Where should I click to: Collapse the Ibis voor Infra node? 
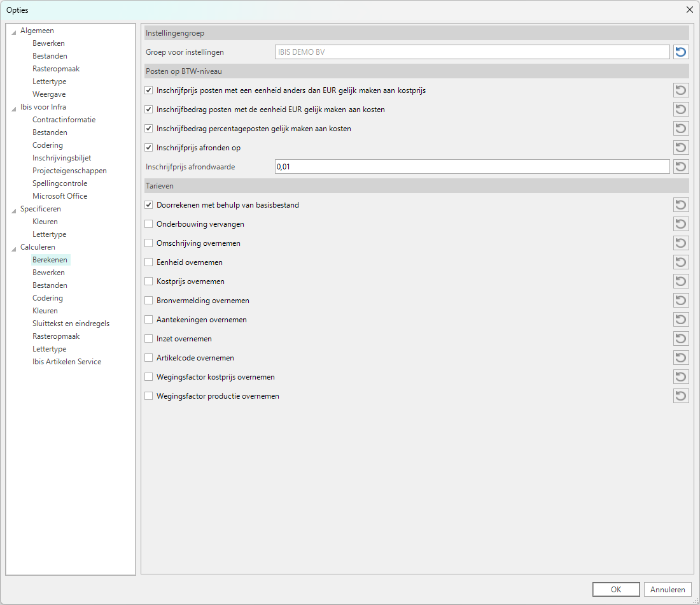pos(14,108)
